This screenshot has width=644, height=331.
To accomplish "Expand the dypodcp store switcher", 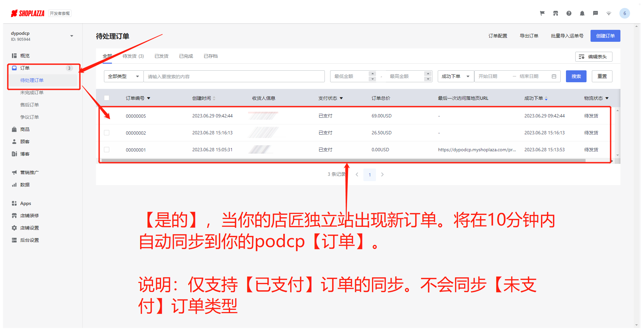I will pos(72,36).
